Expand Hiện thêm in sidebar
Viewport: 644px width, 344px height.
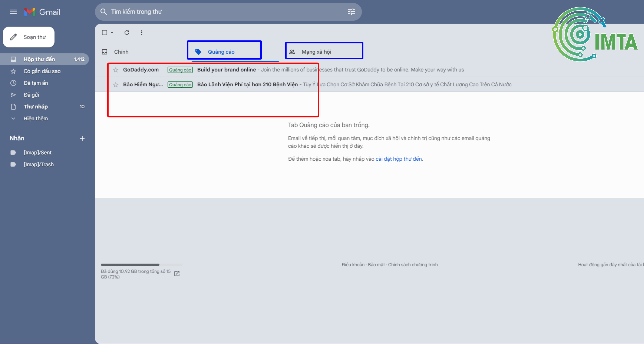pos(36,118)
